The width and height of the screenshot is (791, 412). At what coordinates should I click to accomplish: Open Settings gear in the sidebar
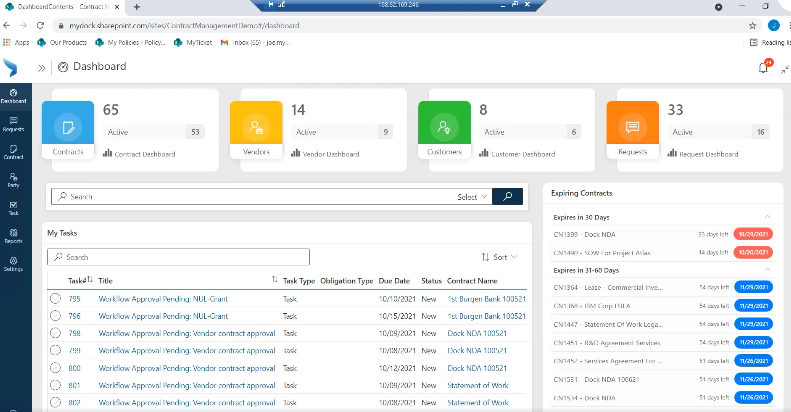pyautogui.click(x=13, y=264)
